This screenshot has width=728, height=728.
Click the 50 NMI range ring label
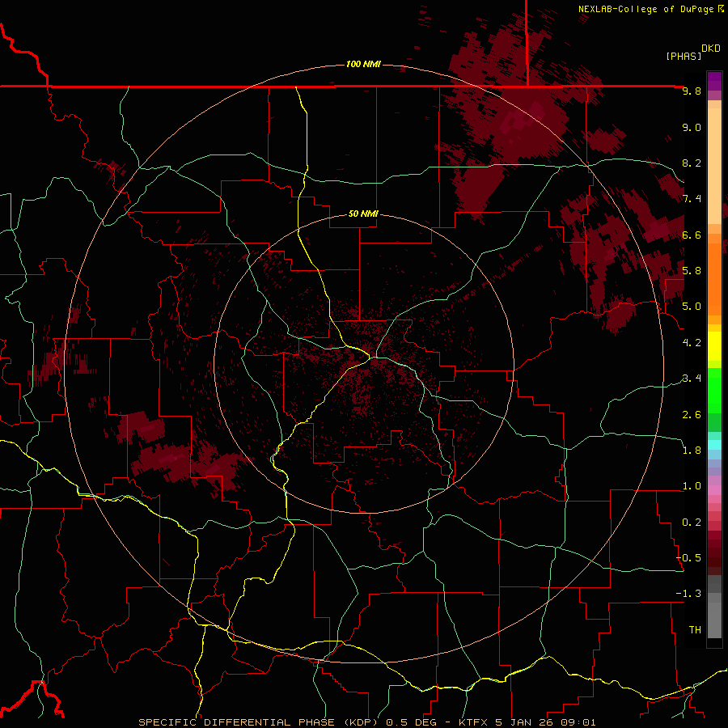pos(363,214)
